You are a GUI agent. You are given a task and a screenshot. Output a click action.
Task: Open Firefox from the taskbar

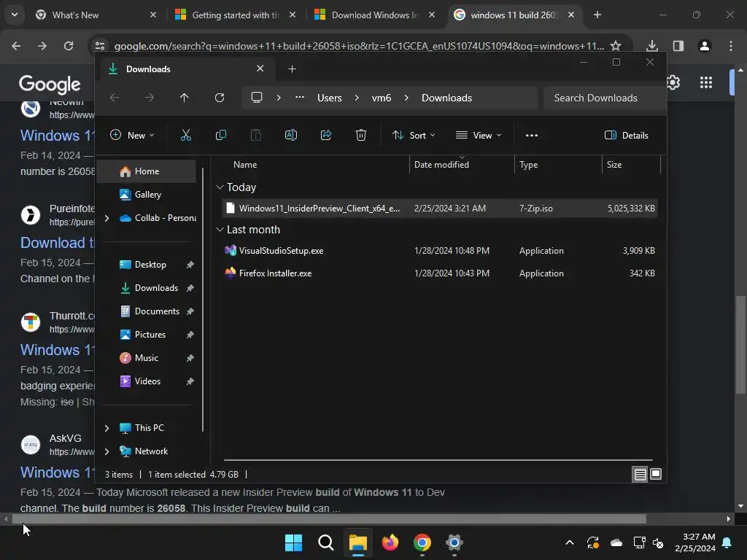tap(390, 542)
